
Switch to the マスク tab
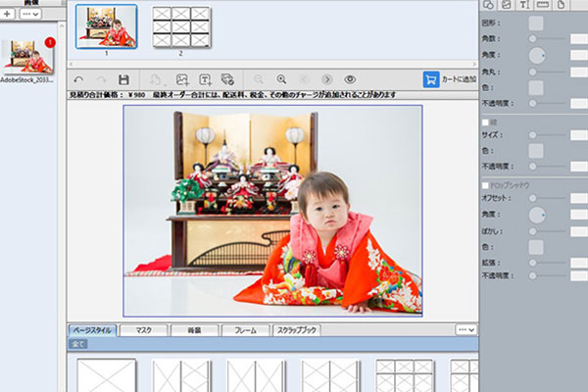pyautogui.click(x=143, y=330)
